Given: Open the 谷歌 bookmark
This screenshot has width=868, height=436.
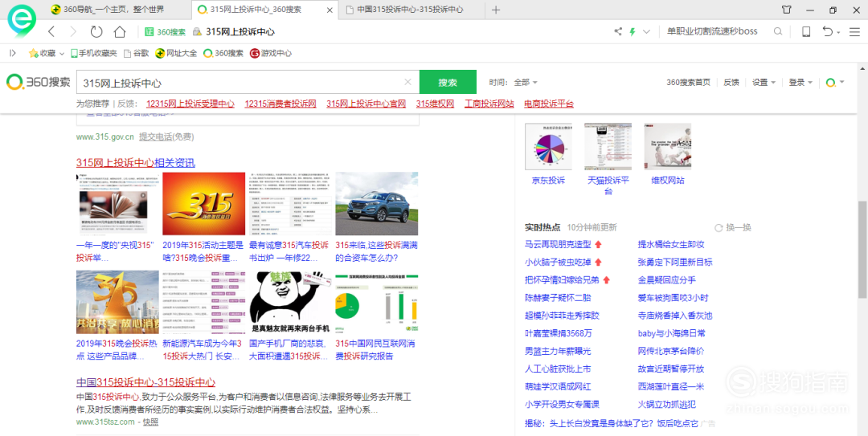Looking at the screenshot, I should tap(136, 53).
